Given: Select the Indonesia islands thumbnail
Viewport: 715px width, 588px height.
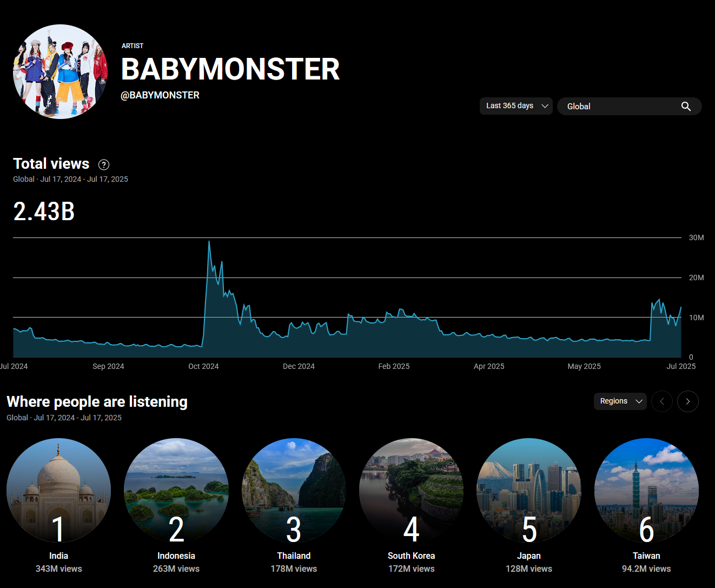Looking at the screenshot, I should coord(176,490).
